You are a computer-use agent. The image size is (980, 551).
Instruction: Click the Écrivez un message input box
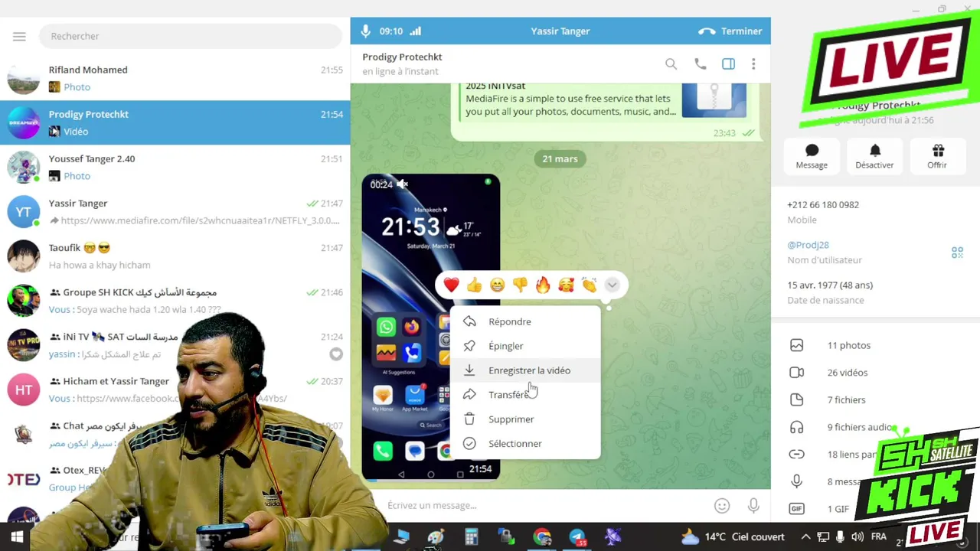(x=544, y=505)
